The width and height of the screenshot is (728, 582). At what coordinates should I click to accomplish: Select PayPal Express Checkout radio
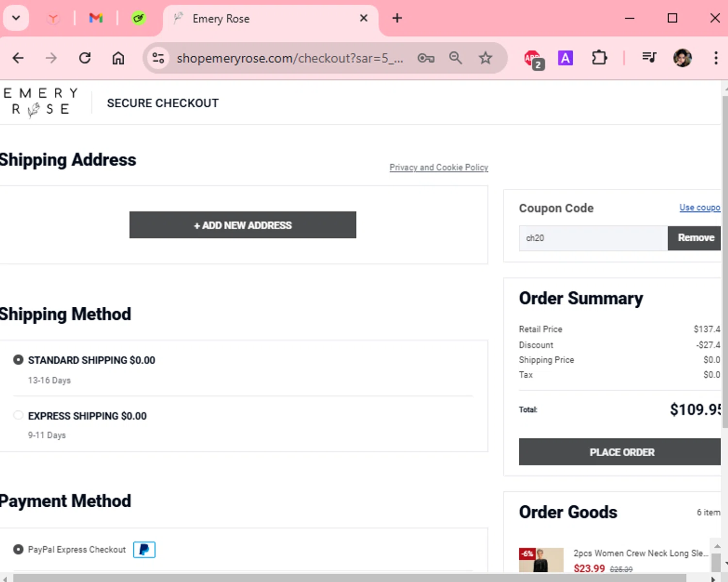tap(18, 549)
